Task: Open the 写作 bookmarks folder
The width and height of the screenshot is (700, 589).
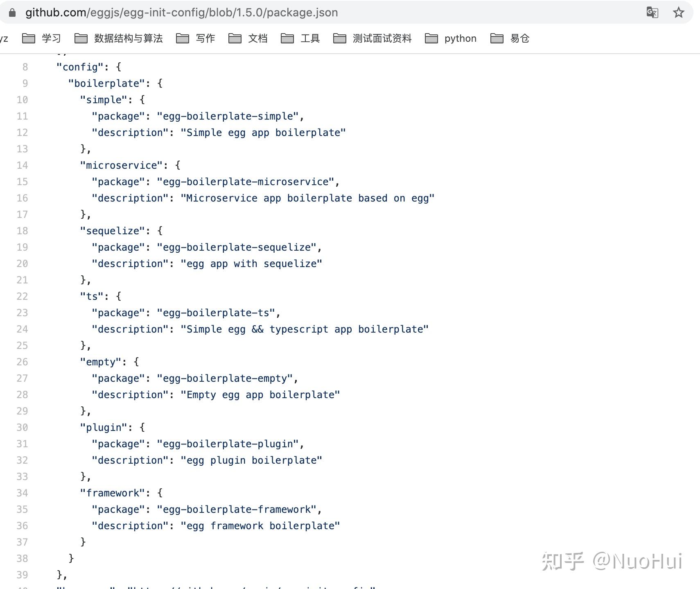Action: [x=195, y=39]
